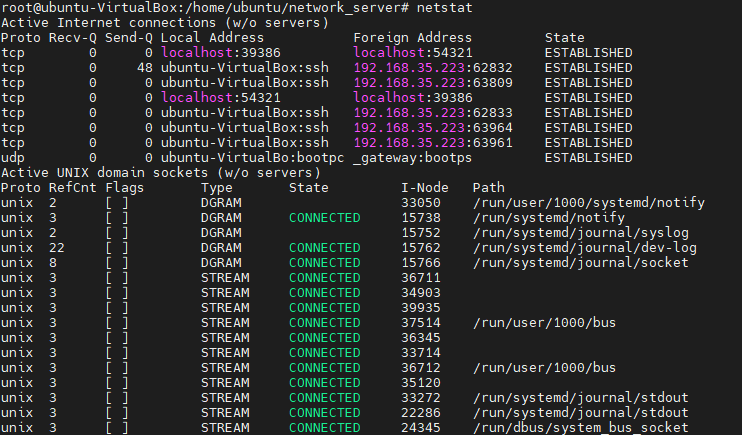This screenshot has width=742, height=435.
Task: Click I-Node value 37514
Action: tap(421, 323)
